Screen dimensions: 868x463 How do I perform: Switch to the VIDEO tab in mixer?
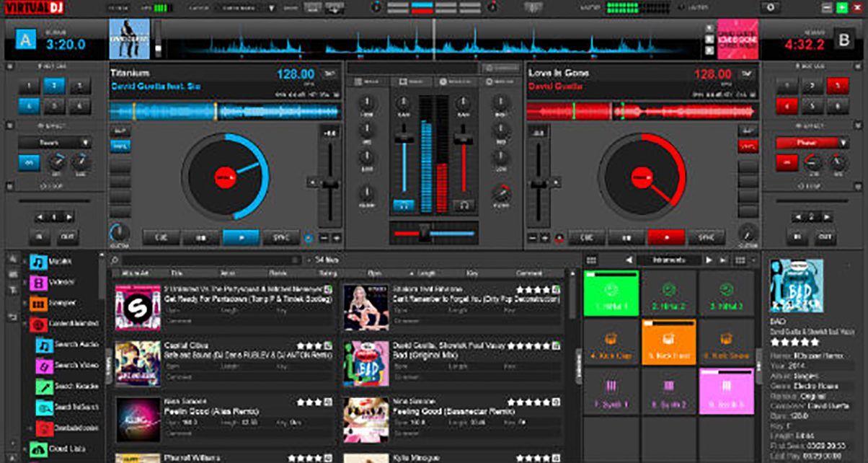tap(412, 82)
